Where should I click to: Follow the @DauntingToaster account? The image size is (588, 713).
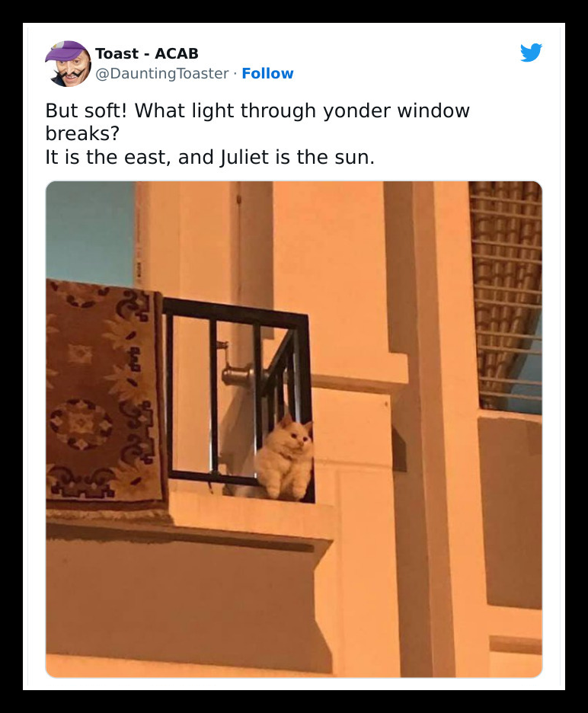point(267,73)
